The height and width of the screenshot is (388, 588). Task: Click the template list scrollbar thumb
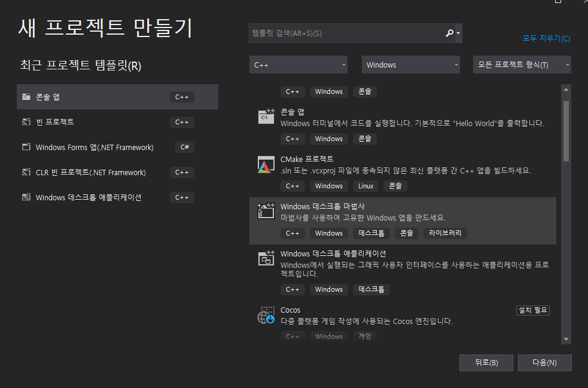(566, 131)
